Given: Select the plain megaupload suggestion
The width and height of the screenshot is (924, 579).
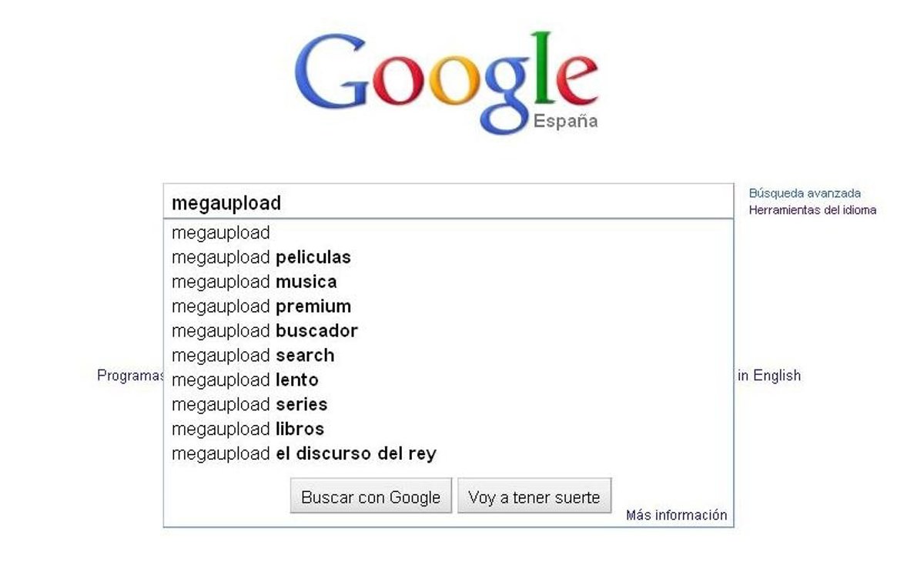Looking at the screenshot, I should coord(221,233).
